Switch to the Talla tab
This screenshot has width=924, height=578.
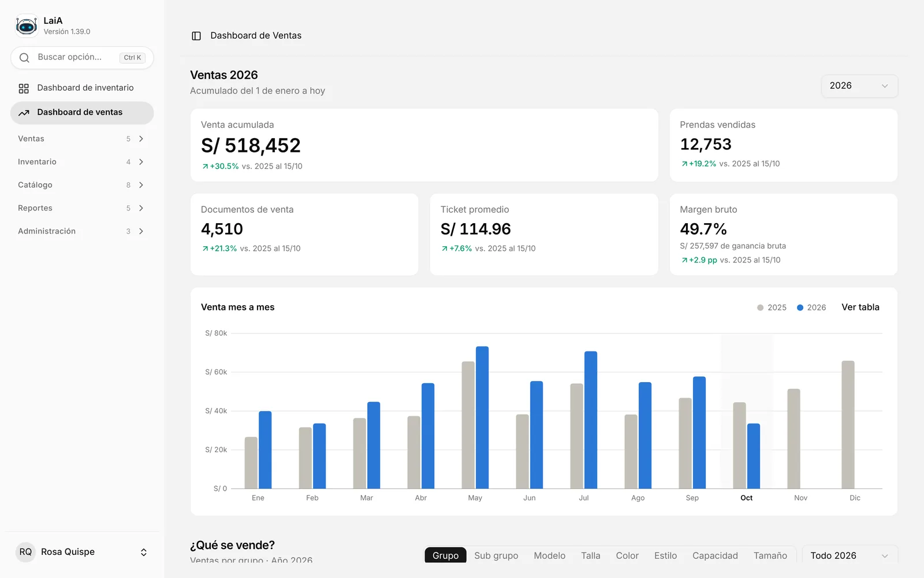point(590,555)
